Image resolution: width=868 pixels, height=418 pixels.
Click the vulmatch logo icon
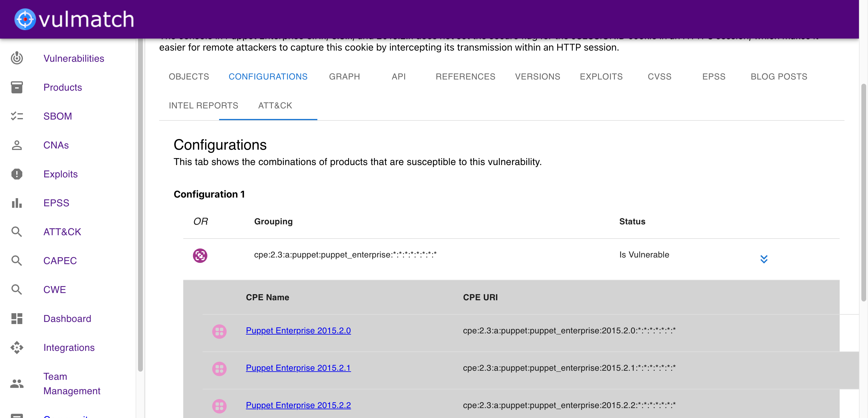point(25,19)
